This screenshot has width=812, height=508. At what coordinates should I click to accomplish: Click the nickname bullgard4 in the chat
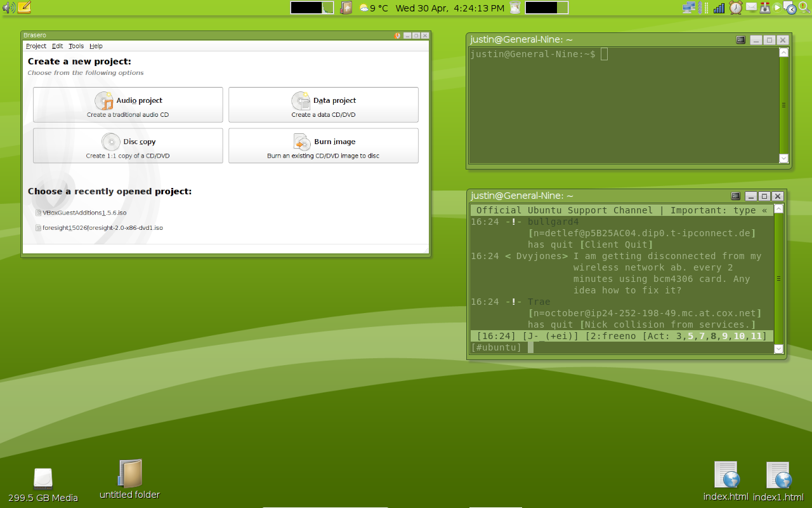553,222
